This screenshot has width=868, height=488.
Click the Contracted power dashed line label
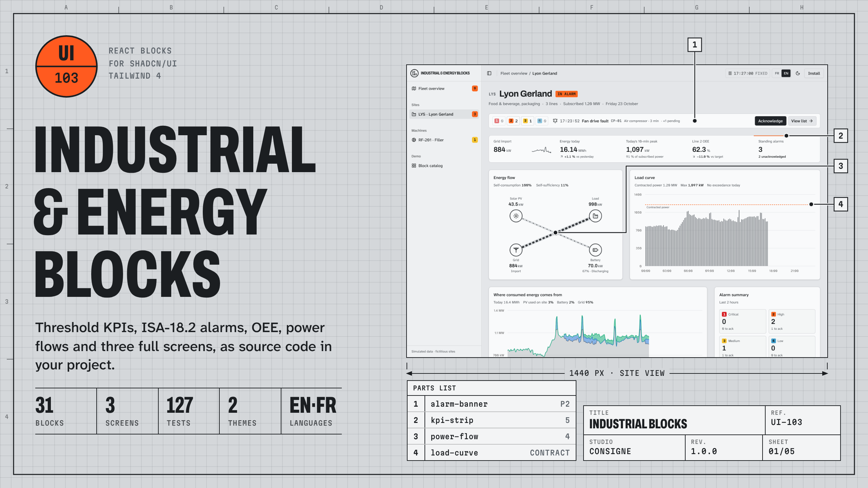658,207
